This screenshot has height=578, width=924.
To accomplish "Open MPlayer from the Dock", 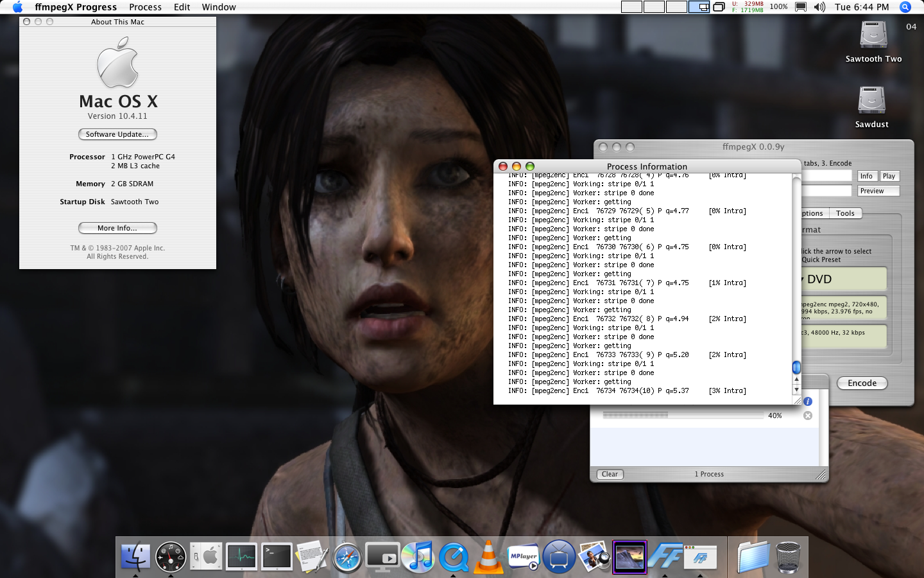I will click(524, 557).
